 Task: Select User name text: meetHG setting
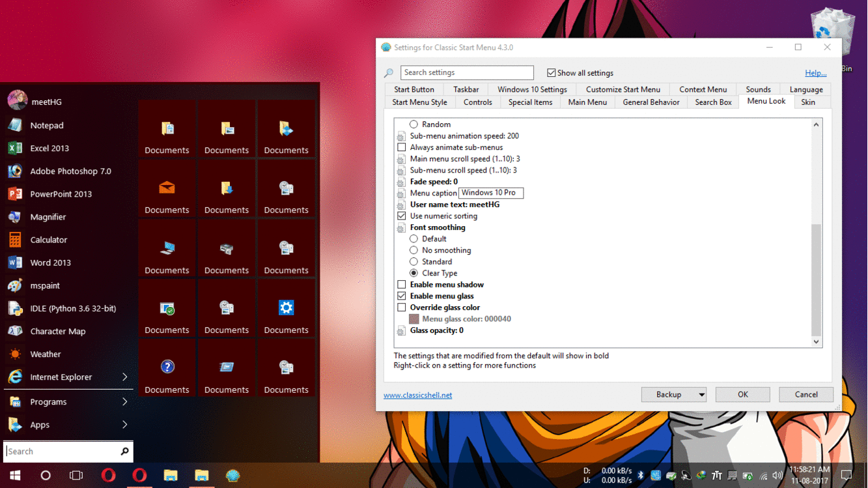455,205
